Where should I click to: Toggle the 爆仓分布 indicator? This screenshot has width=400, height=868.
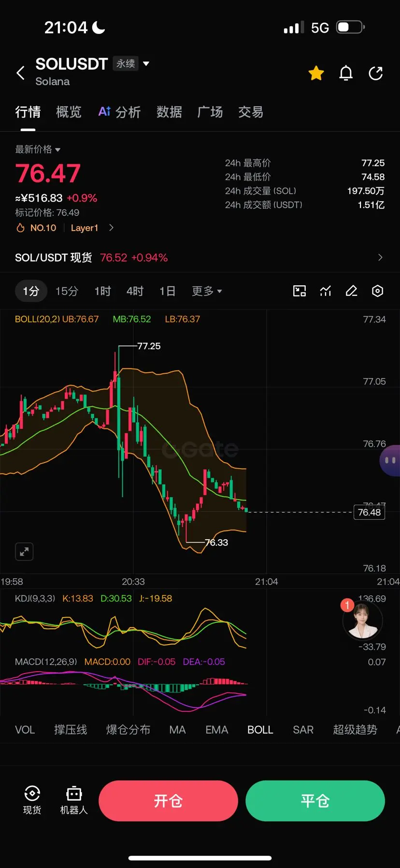click(128, 730)
